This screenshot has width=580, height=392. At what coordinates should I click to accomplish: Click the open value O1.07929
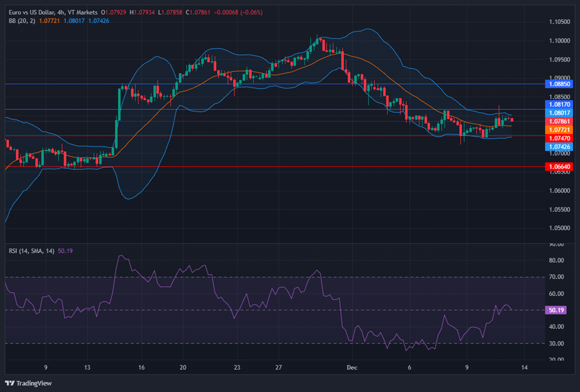click(114, 12)
